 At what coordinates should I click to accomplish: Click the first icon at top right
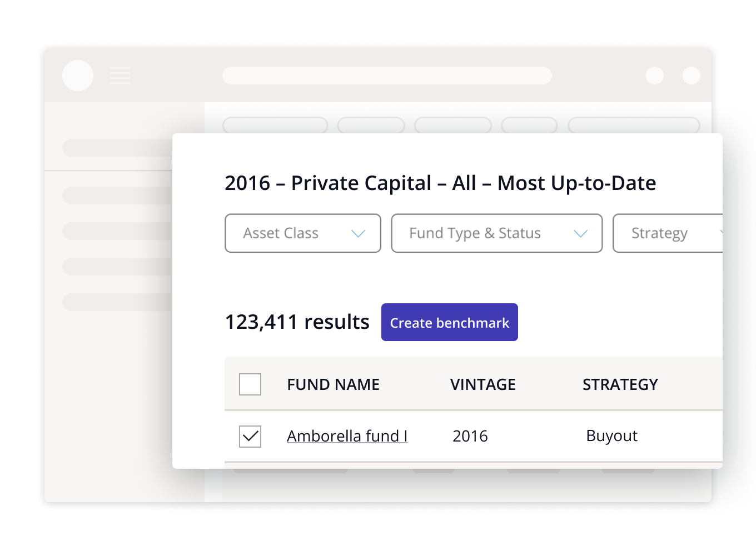tap(655, 76)
